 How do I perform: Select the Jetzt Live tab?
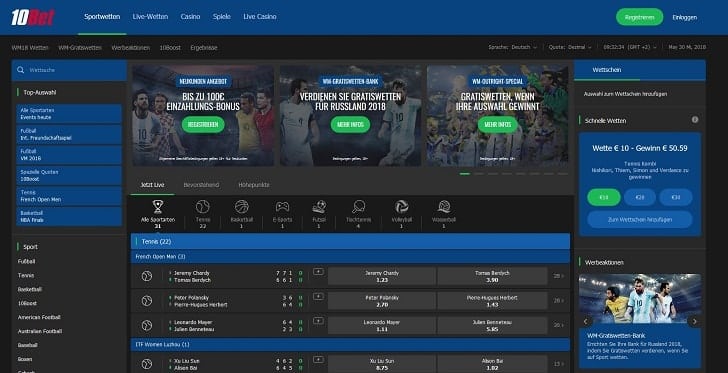[152, 185]
